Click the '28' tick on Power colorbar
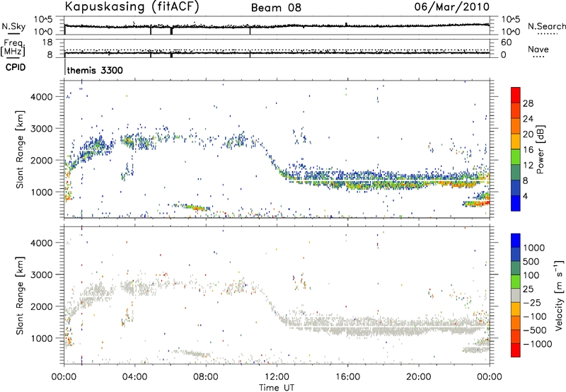Image resolution: width=566 pixels, height=392 pixels. 528,103
